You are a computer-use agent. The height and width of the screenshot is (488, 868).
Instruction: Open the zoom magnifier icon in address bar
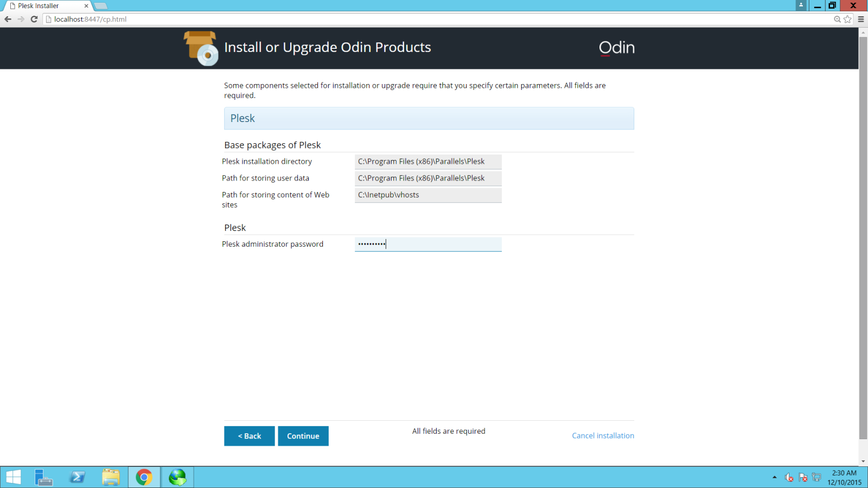click(x=837, y=19)
